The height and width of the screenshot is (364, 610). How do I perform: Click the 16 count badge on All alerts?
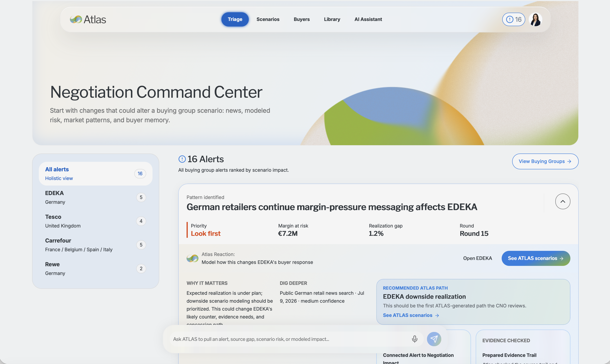[x=140, y=174]
